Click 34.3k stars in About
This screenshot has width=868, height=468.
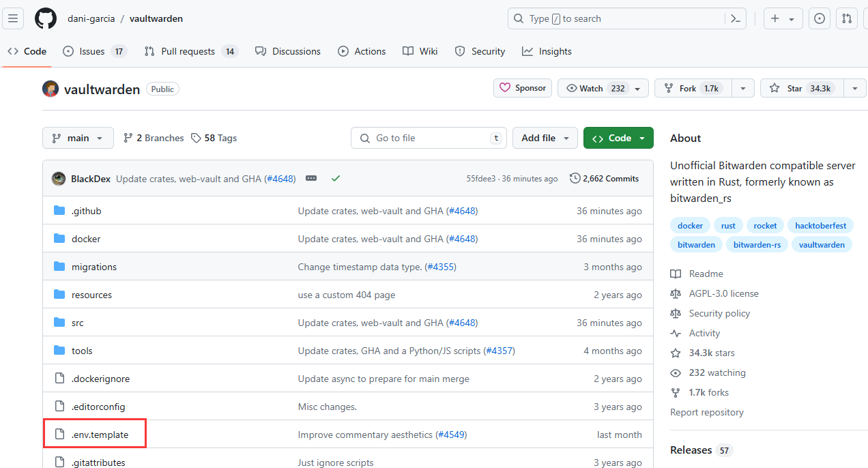pos(712,353)
